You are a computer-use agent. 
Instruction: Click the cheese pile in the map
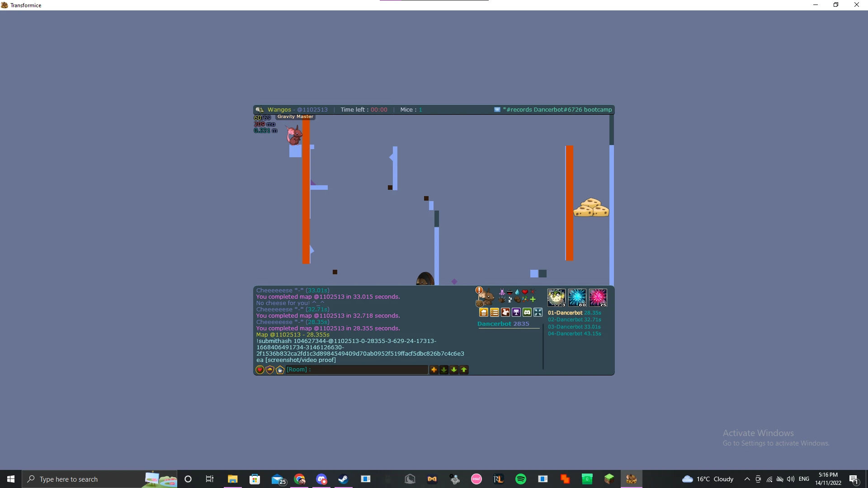click(x=591, y=207)
